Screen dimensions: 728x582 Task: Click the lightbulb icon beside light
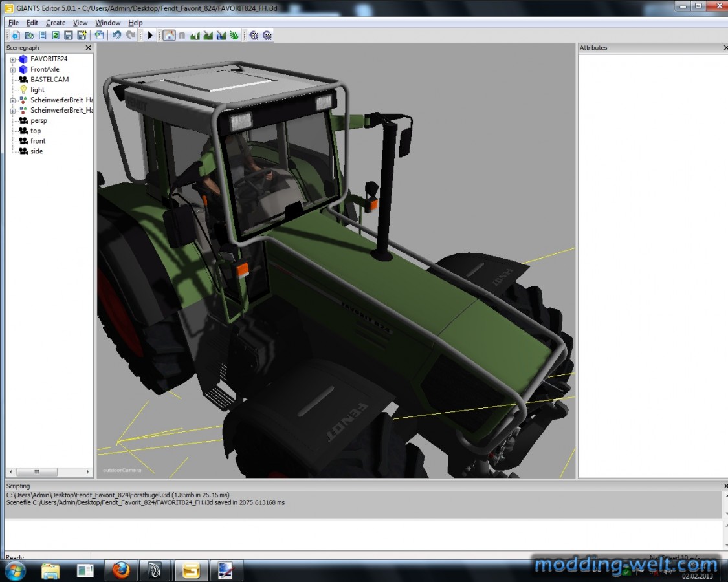(23, 90)
